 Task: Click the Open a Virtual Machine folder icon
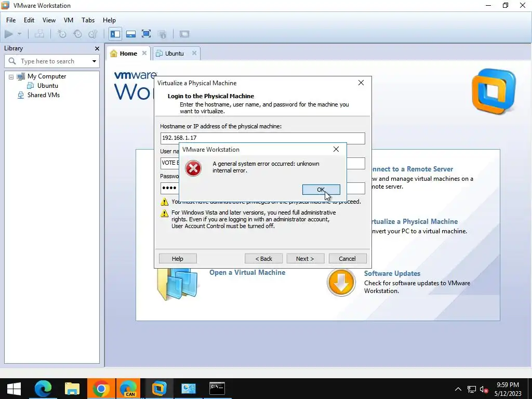click(177, 284)
